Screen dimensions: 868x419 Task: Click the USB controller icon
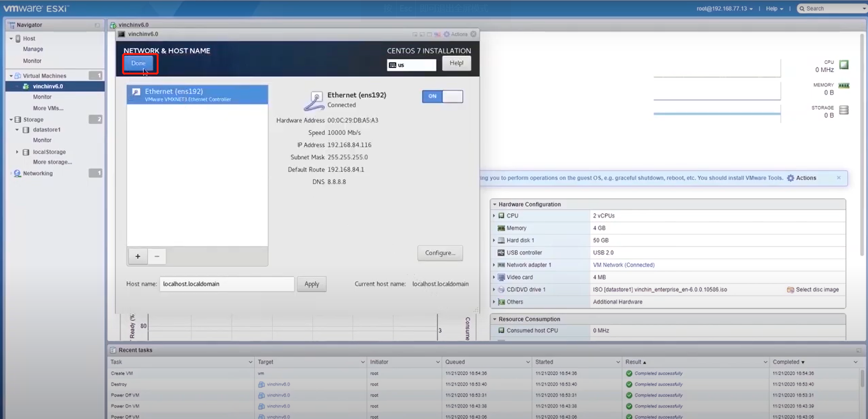point(501,253)
